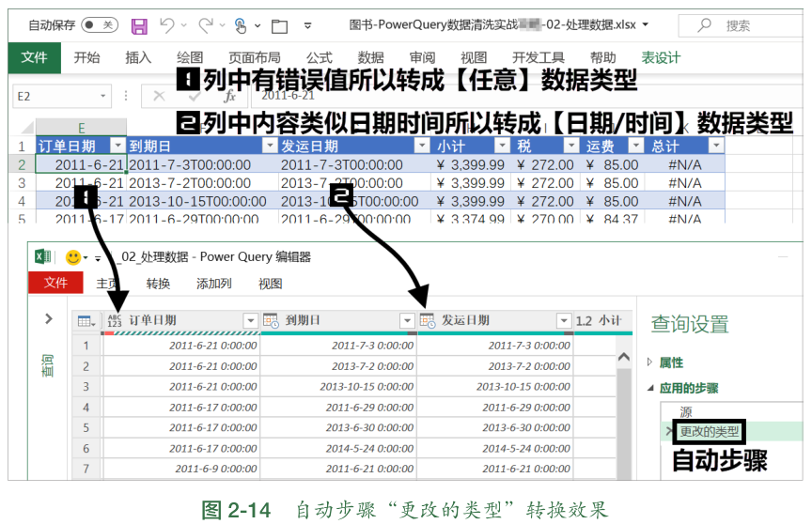Open the 税 filter dropdown in Excel

571,146
